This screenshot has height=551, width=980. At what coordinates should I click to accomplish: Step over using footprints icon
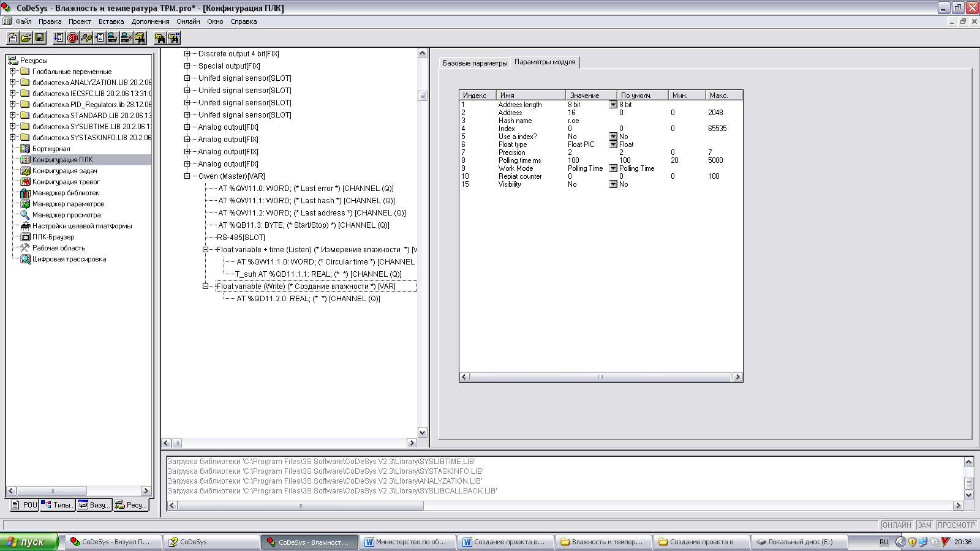86,38
